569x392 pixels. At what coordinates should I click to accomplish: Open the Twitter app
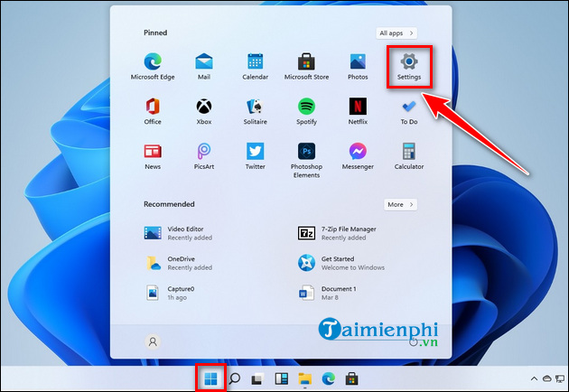255,156
